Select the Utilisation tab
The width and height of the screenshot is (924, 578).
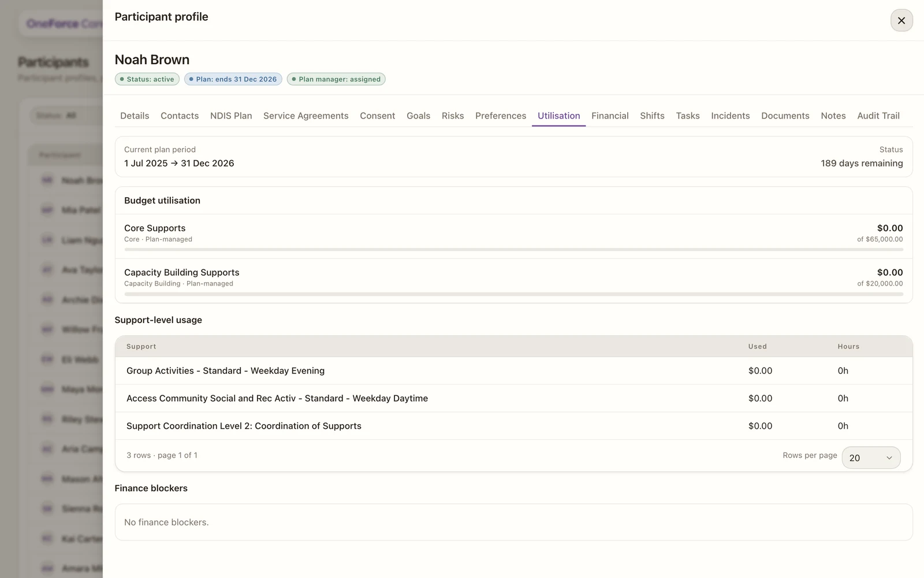point(559,116)
